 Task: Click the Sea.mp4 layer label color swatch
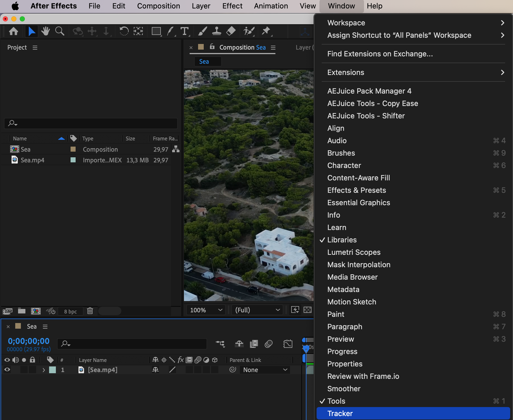(52, 370)
